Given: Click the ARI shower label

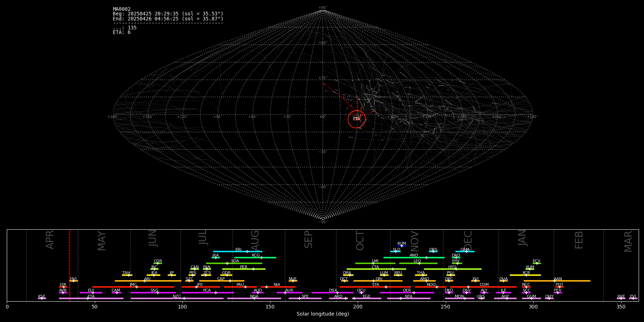Looking at the screenshot, I should point(147,279).
